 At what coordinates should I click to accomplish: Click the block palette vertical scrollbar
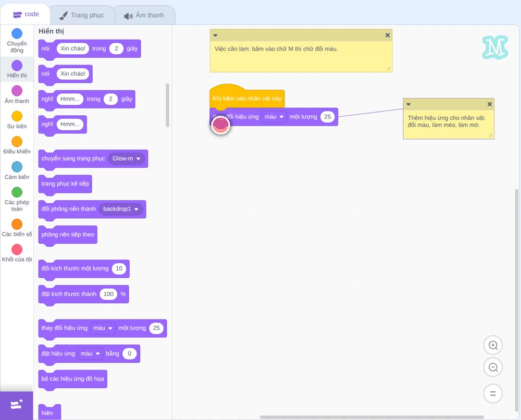pos(167,105)
